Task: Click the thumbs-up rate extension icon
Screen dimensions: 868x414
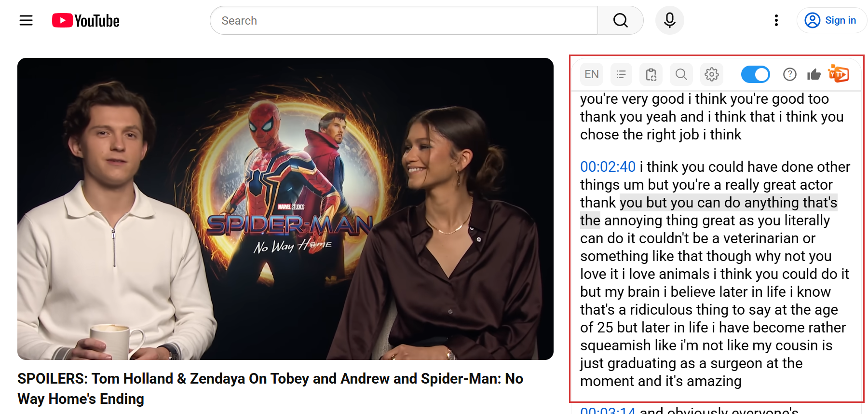Action: pos(814,74)
